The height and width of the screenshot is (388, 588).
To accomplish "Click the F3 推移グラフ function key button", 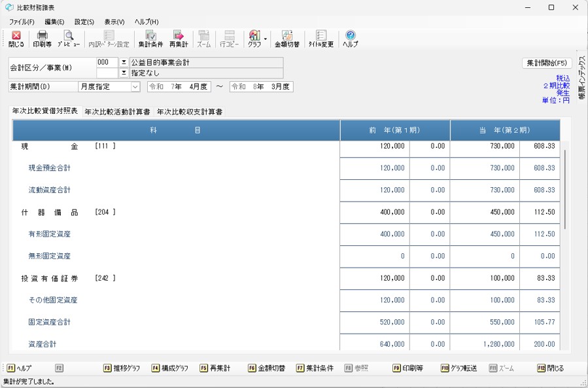I will pyautogui.click(x=122, y=368).
